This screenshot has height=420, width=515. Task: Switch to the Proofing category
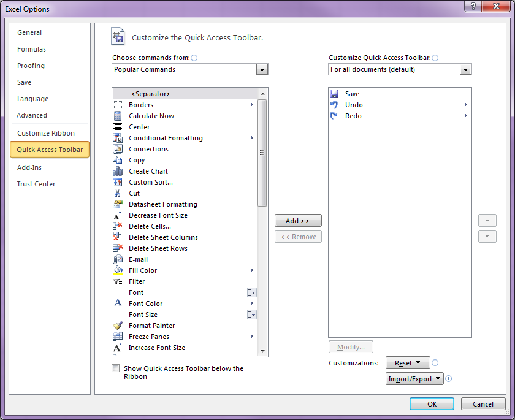click(31, 66)
